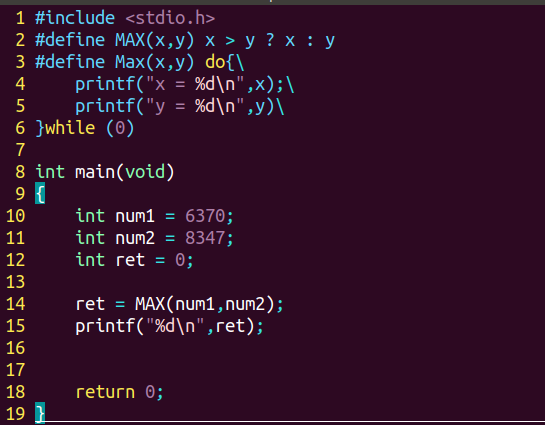Click the 'return' keyword on line 18

coord(105,392)
